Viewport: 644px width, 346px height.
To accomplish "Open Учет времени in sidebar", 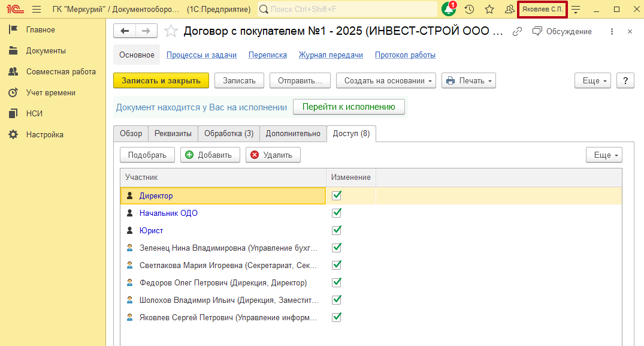I will coord(50,92).
